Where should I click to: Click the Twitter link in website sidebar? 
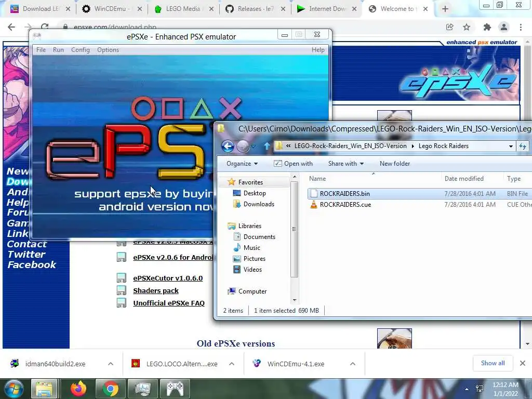point(26,255)
